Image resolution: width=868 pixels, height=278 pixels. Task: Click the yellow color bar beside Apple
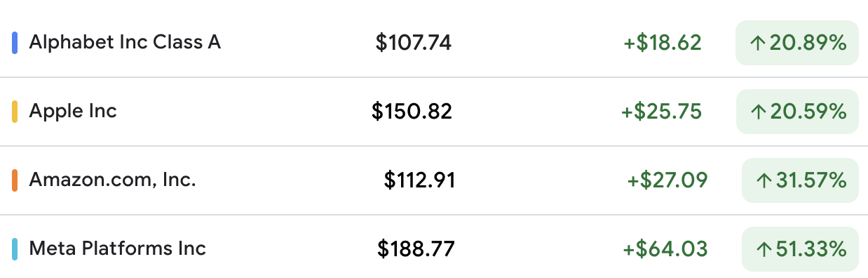pyautogui.click(x=15, y=112)
